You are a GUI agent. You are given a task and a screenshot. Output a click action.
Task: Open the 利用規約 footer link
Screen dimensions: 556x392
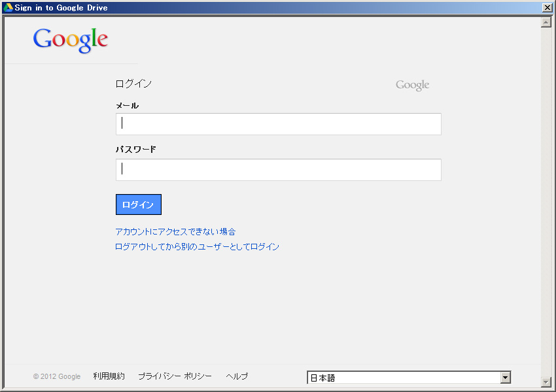(x=109, y=376)
